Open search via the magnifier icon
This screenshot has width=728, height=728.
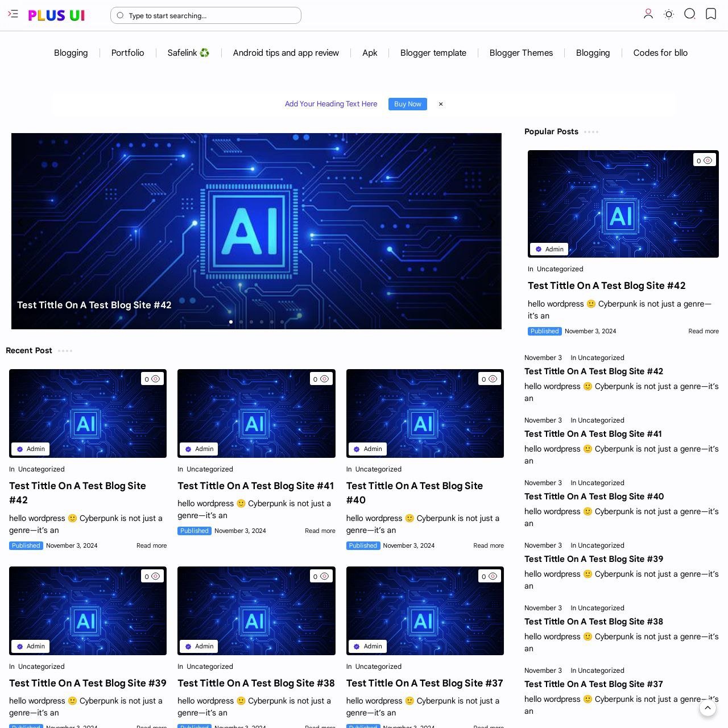pos(689,14)
